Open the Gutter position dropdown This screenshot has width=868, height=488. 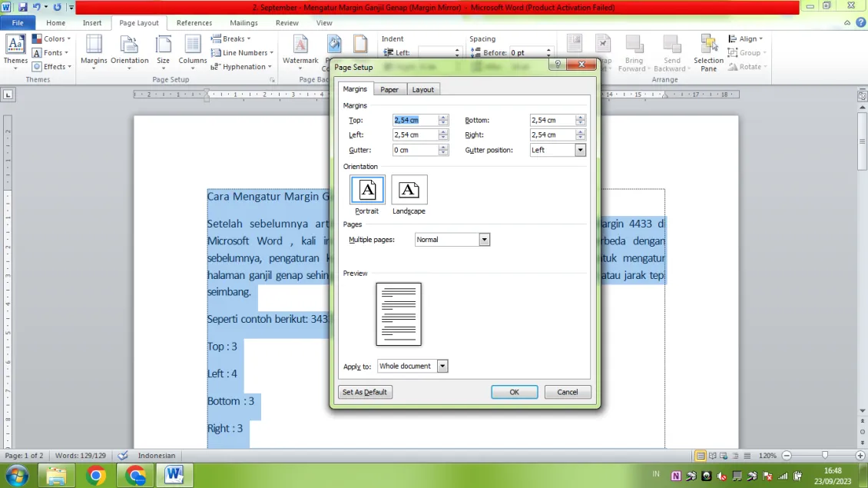pyautogui.click(x=580, y=150)
